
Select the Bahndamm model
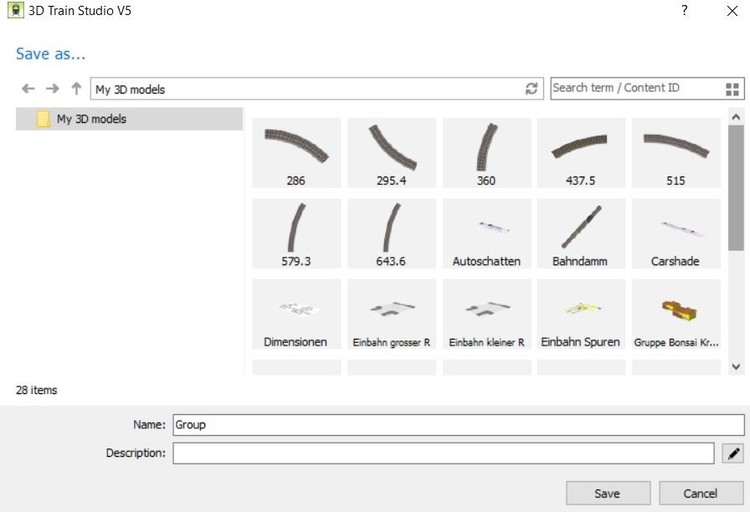point(581,234)
